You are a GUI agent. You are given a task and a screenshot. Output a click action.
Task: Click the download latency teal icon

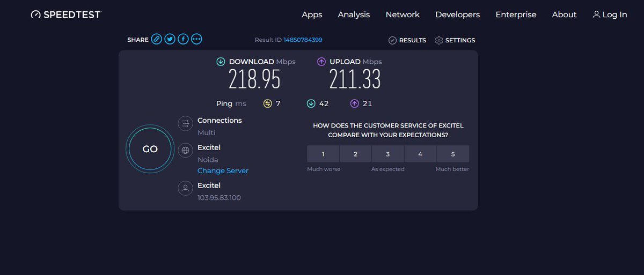click(311, 103)
